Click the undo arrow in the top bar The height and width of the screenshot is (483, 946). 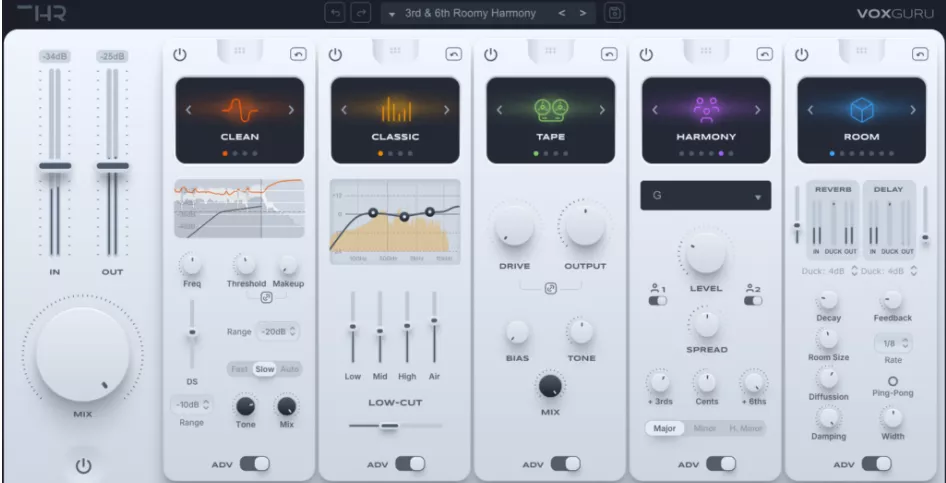tap(335, 13)
